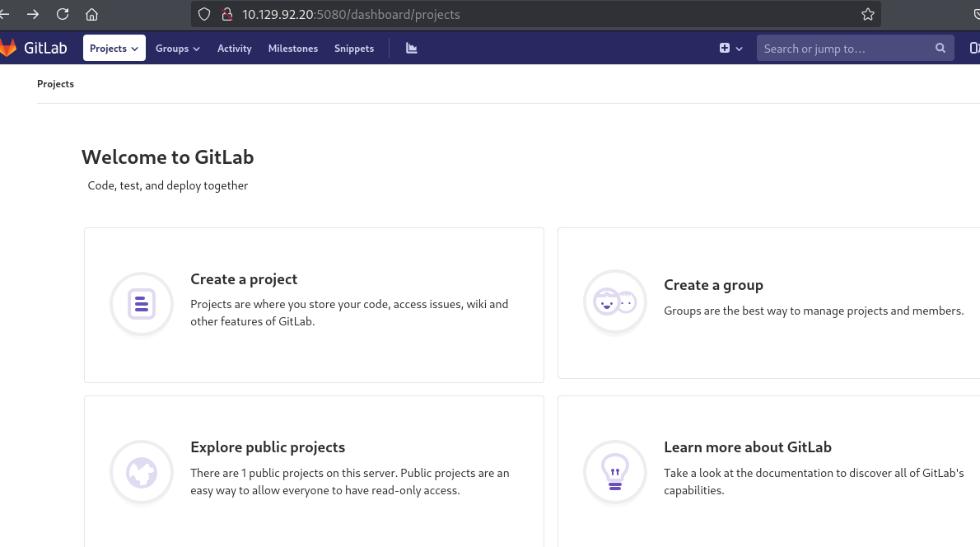Click the Code, test, and deploy together text
The width and height of the screenshot is (980, 547).
coord(167,185)
